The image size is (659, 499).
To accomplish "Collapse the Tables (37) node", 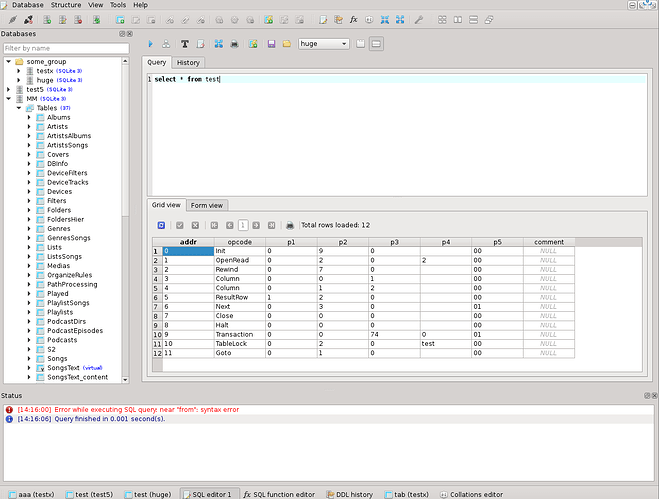I will tap(18, 108).
